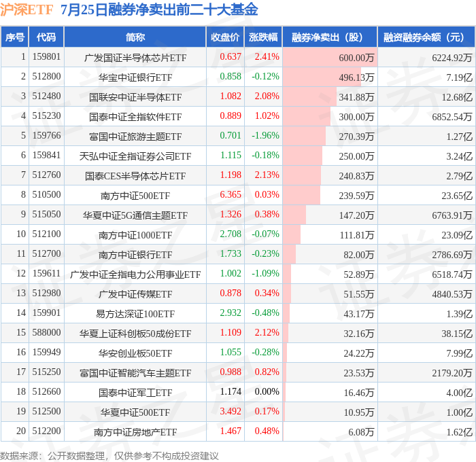Click the 序号 column header
Viewport: 476px width, 462px height.
pos(14,37)
